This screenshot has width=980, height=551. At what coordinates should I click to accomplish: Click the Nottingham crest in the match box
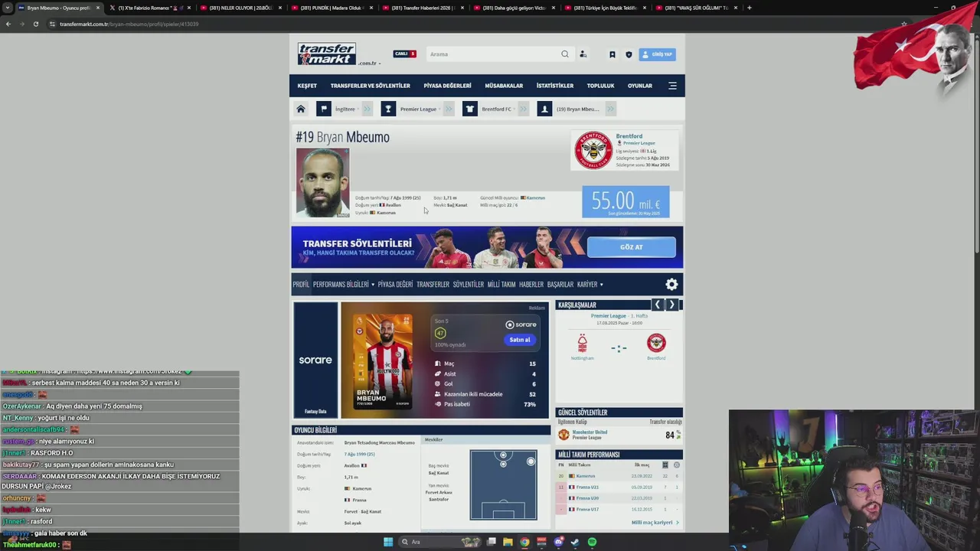[582, 342]
